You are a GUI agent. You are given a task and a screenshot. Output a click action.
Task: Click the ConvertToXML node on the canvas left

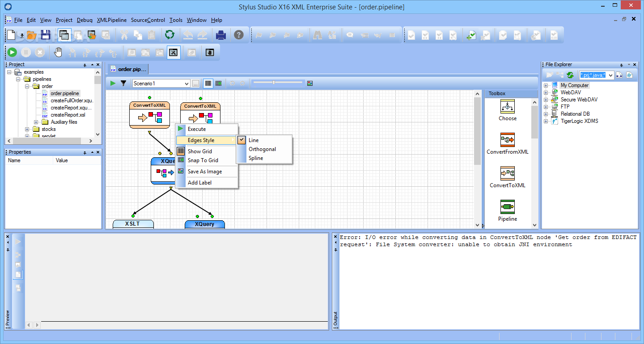(150, 115)
